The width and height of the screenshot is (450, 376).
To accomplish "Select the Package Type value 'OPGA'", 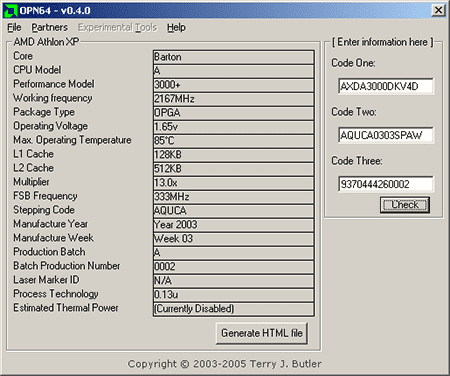I will point(234,113).
